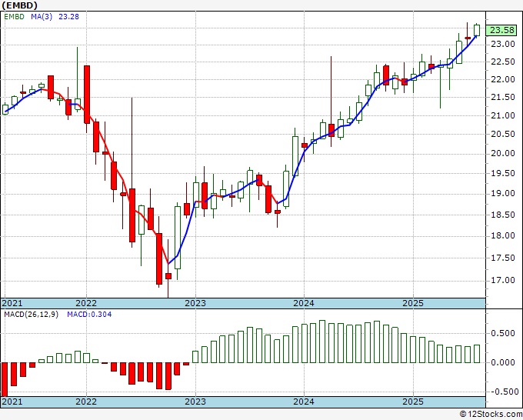The height and width of the screenshot is (420, 523).
Task: Click the 22.00 price axis label
Action: coord(503,79)
